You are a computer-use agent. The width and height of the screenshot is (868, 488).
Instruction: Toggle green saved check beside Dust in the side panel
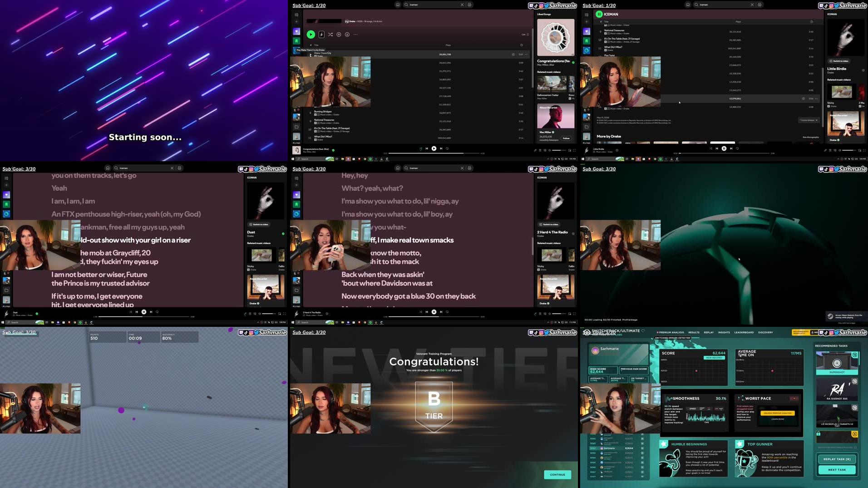coord(283,234)
